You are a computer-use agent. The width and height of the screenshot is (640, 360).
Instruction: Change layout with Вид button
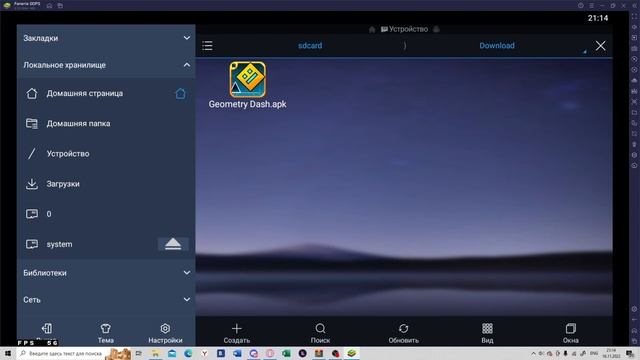[487, 333]
